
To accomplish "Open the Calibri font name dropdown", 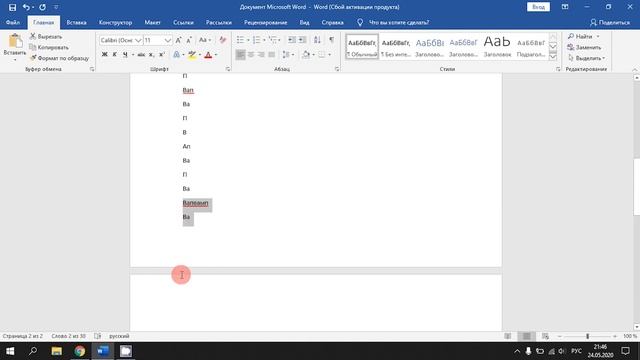I will pyautogui.click(x=138, y=40).
